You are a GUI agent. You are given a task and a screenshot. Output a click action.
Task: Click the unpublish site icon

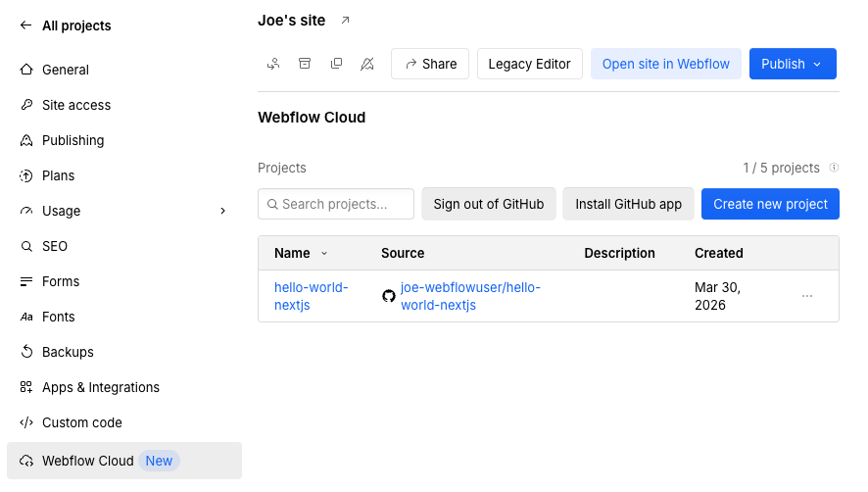[367, 64]
